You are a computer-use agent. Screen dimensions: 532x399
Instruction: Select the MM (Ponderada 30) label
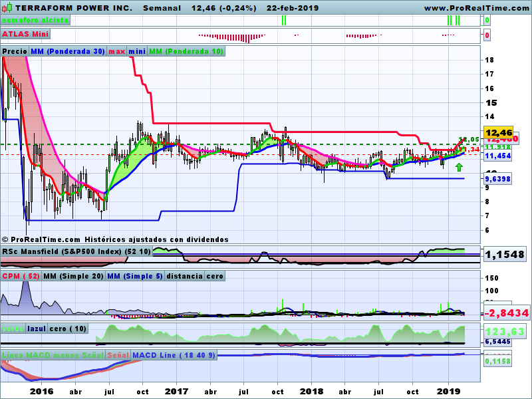point(68,51)
